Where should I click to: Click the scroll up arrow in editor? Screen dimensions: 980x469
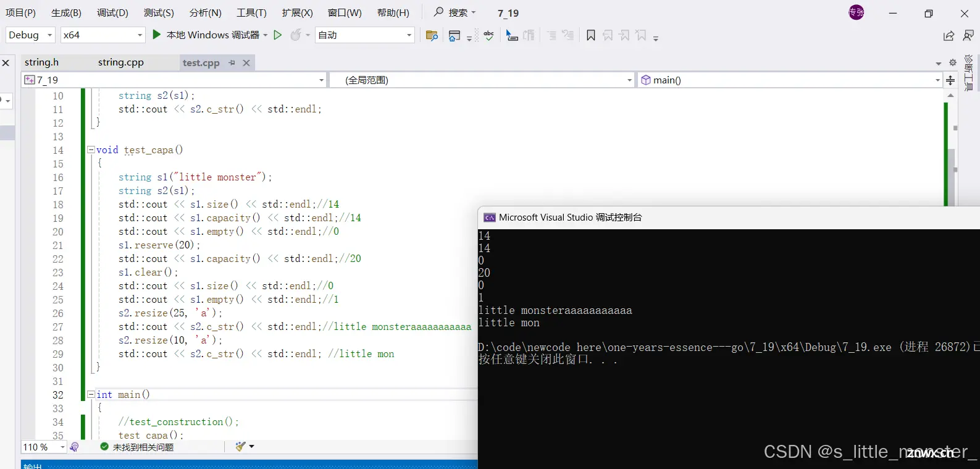[x=951, y=95]
